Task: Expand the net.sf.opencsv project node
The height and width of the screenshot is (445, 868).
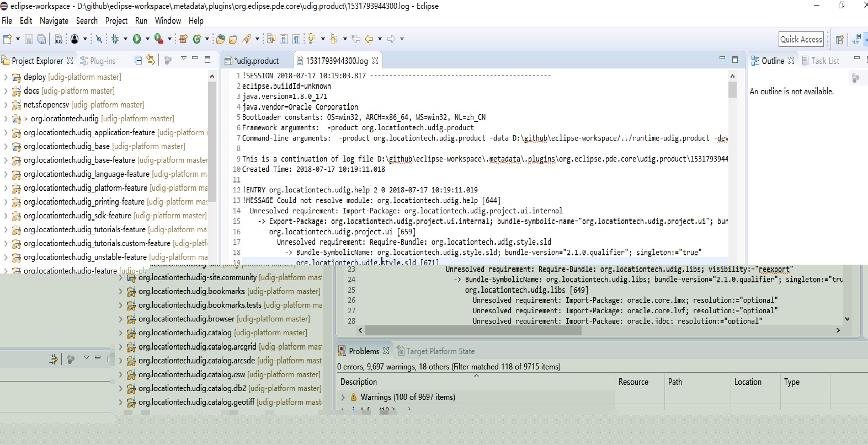Action: pos(6,105)
